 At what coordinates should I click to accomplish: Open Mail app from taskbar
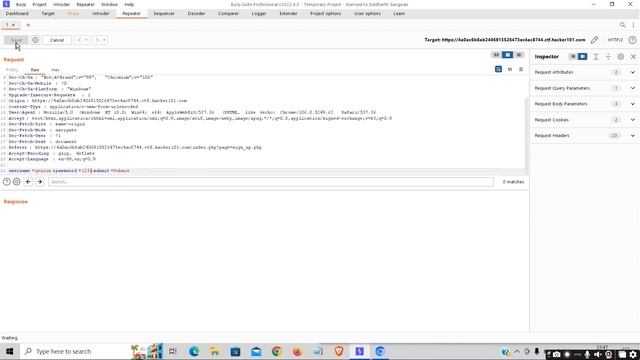pyautogui.click(x=256, y=351)
